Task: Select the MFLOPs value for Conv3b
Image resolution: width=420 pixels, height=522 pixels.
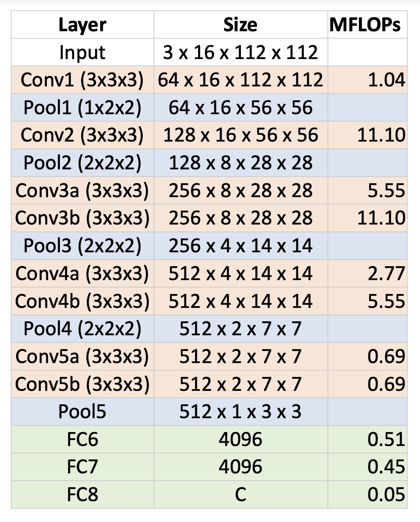Action: (381, 218)
